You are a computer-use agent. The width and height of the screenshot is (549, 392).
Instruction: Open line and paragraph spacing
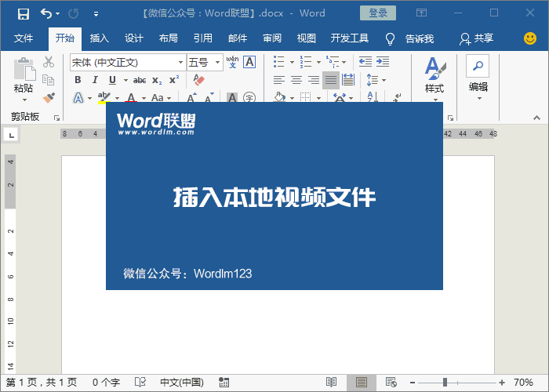(376, 80)
